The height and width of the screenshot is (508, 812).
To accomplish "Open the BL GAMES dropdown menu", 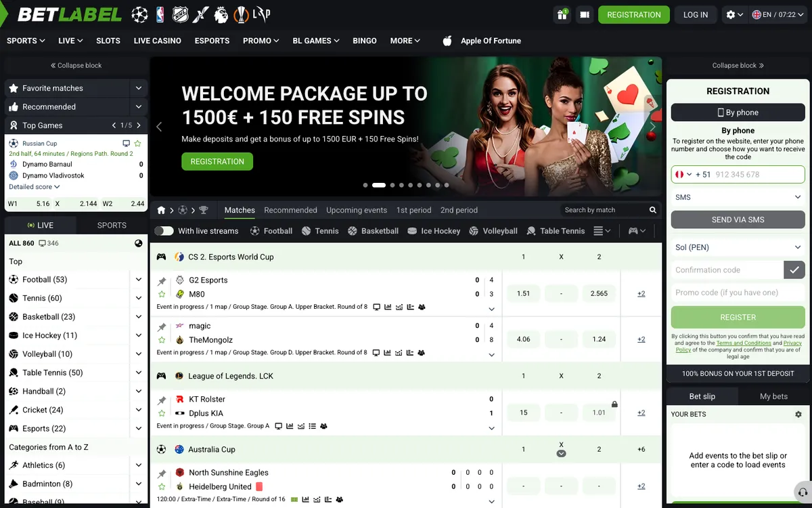I will 316,41.
